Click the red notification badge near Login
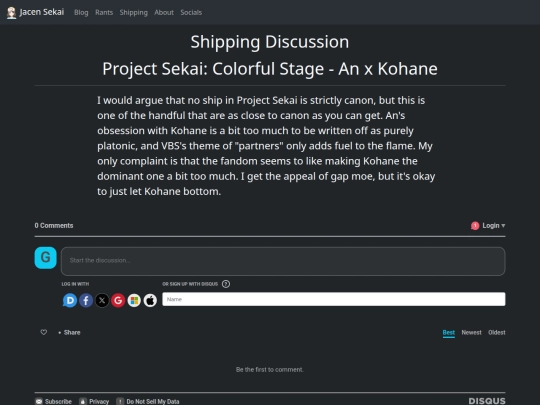Viewport: 540px width, 405px height. 475,226
